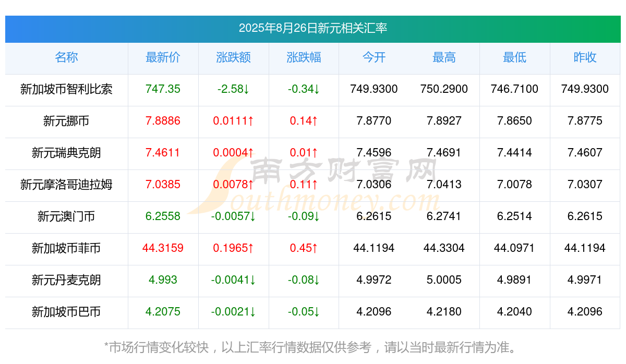Select the 最低 column header
This screenshot has height=364, width=626.
coord(514,57)
